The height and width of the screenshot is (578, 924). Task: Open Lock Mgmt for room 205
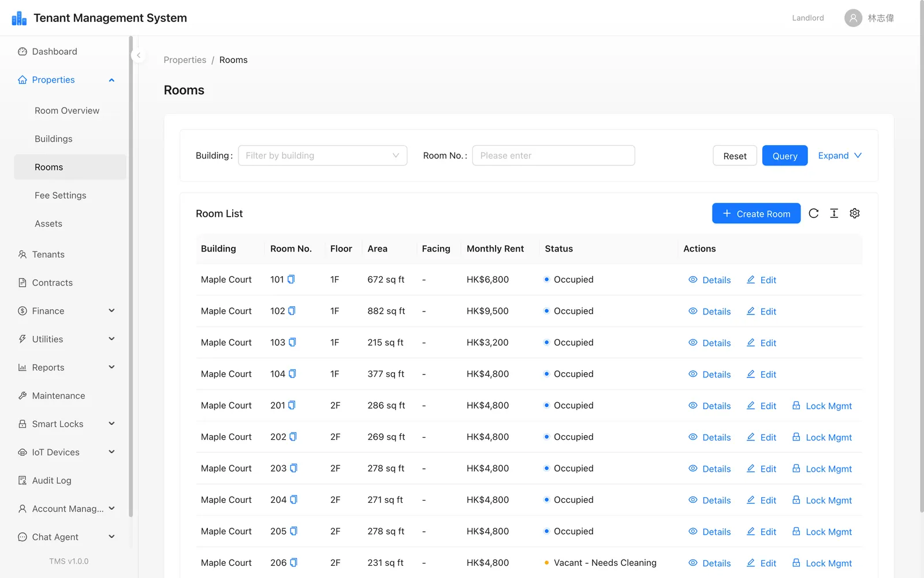[822, 532]
